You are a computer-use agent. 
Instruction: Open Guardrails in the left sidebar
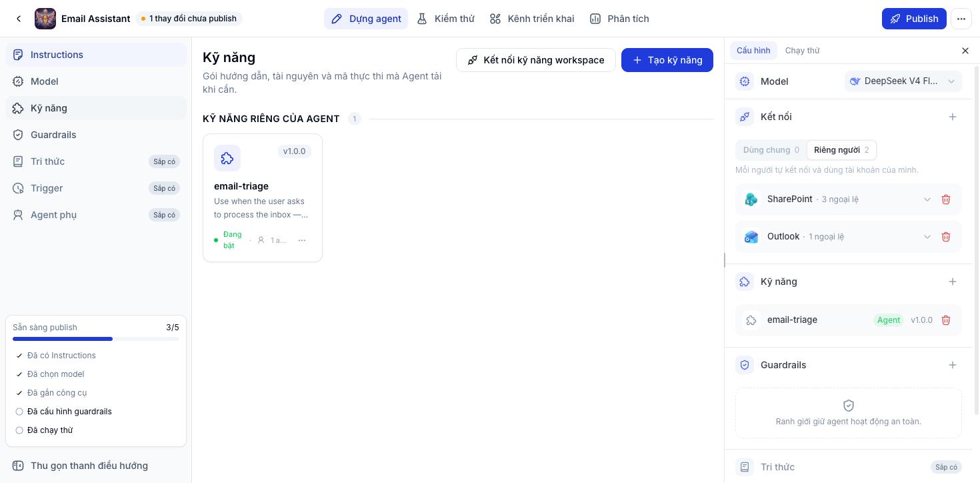coord(96,135)
